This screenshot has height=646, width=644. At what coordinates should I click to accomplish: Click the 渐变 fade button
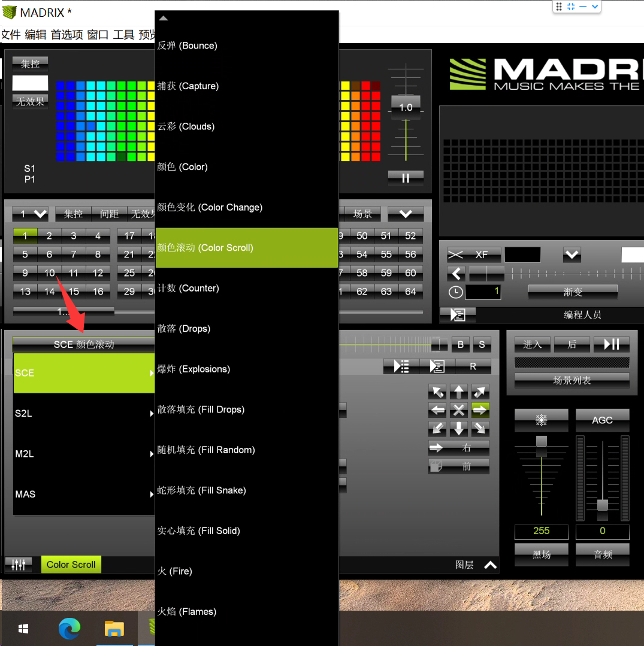573,292
